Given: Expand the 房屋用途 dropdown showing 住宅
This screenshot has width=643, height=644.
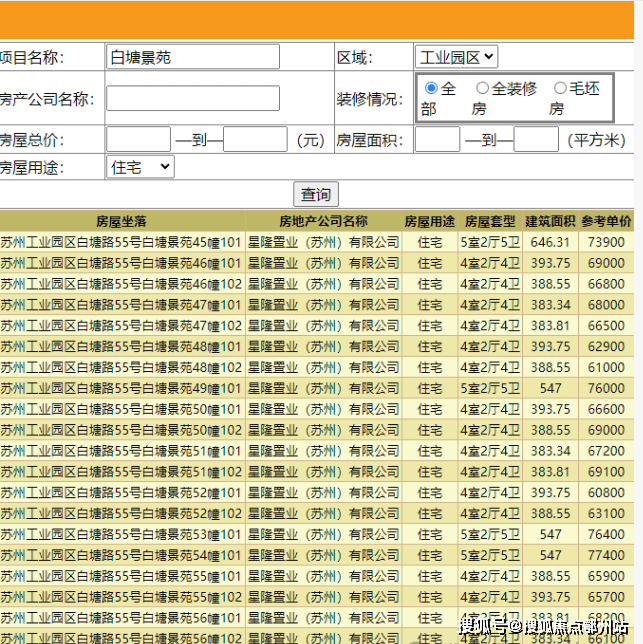Looking at the screenshot, I should (140, 167).
